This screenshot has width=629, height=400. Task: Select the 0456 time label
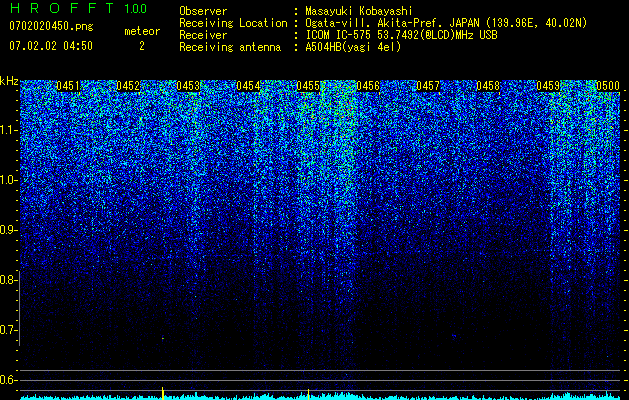coord(368,86)
